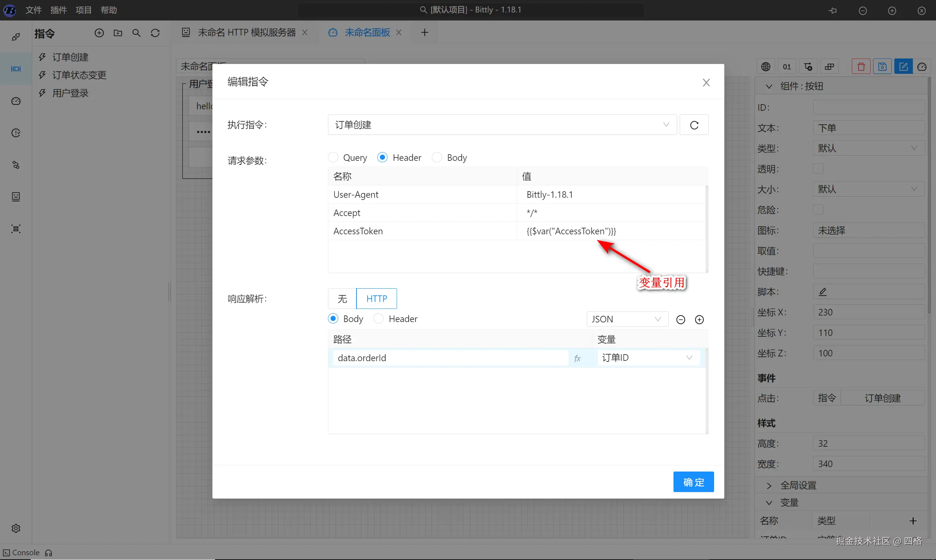
Task: Select the Header radio under 响应解析
Action: pos(378,319)
